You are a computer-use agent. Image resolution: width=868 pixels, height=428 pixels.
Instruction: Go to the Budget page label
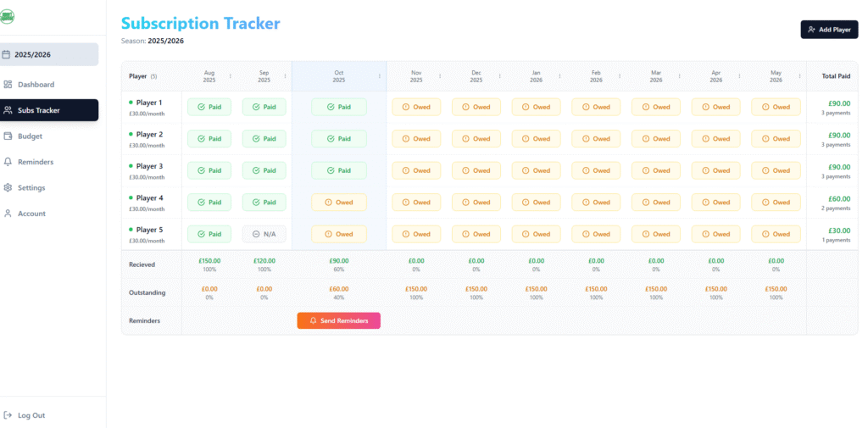pyautogui.click(x=30, y=136)
